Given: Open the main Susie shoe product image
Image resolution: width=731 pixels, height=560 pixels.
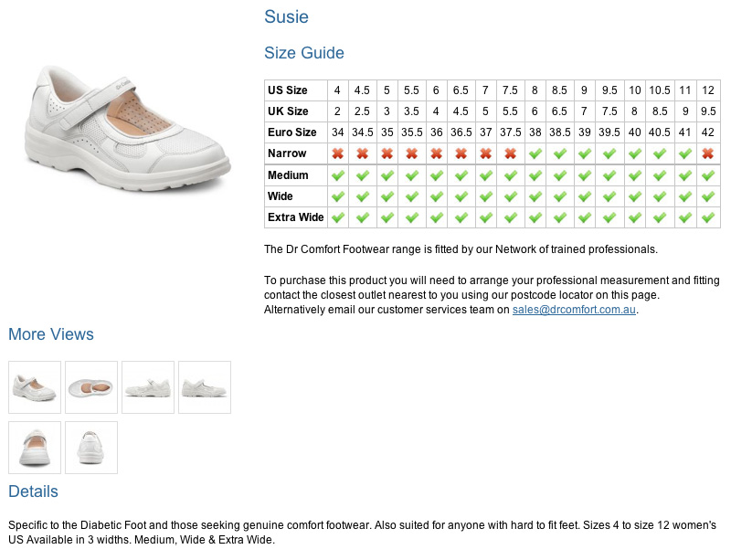Looking at the screenshot, I should pos(127,128).
